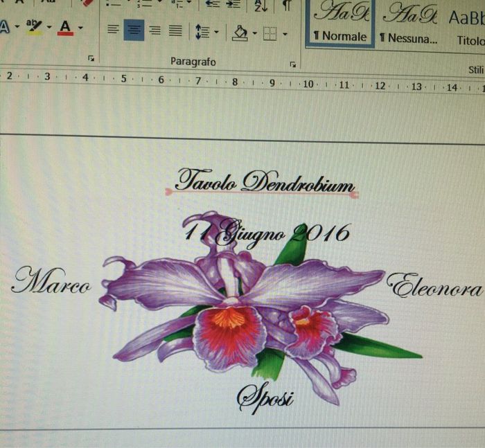This screenshot has width=485, height=448.
Task: Open the line spacing dropdown arrow
Action: (216, 32)
